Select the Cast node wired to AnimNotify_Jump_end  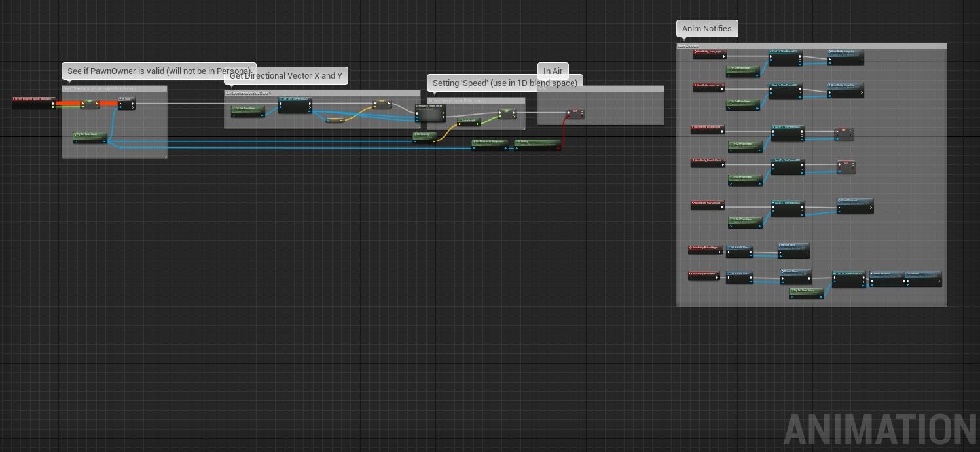(x=786, y=90)
